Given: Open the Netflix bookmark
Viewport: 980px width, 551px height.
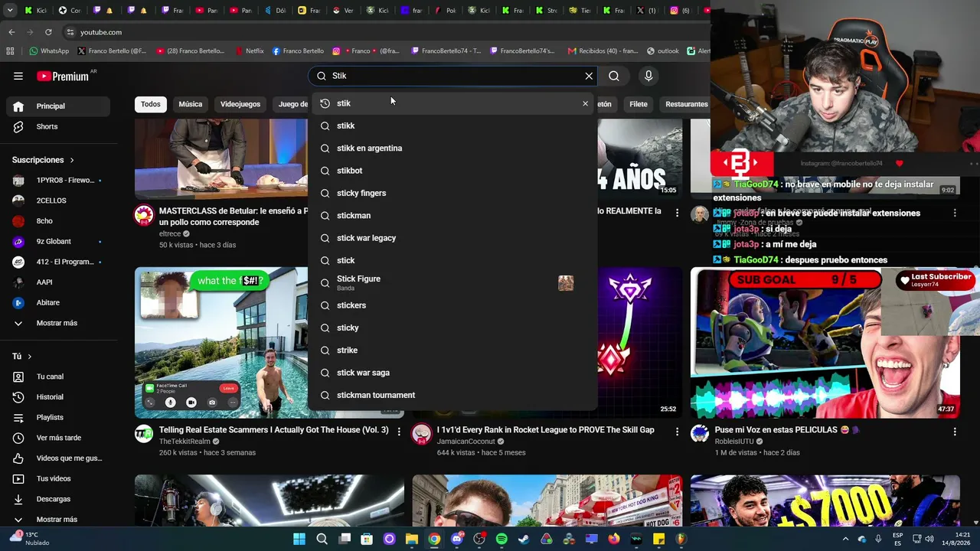Looking at the screenshot, I should (x=248, y=51).
